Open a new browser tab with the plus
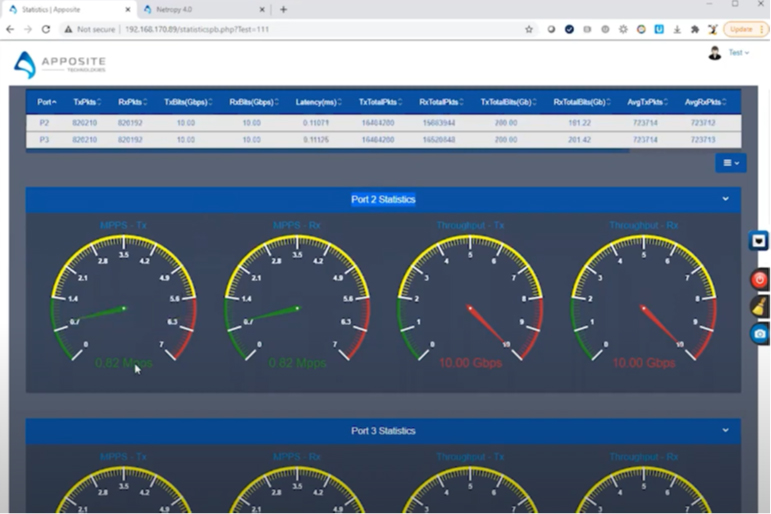Screen dimensions: 771x514 point(283,9)
